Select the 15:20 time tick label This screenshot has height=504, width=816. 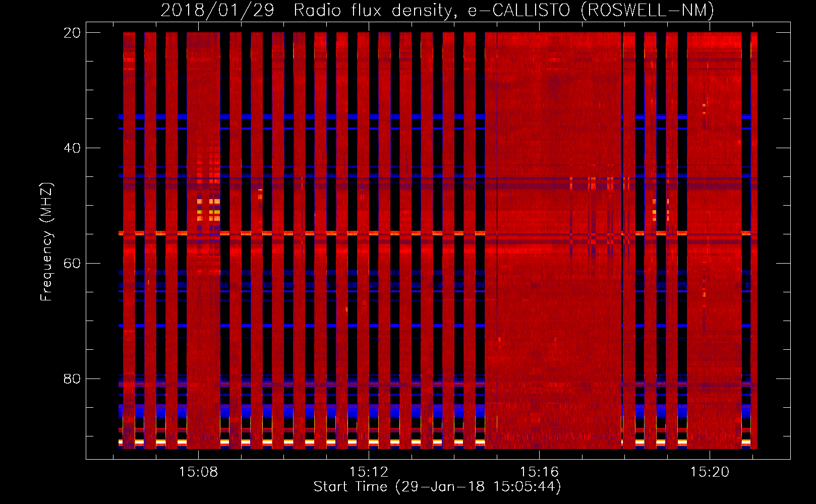(710, 472)
